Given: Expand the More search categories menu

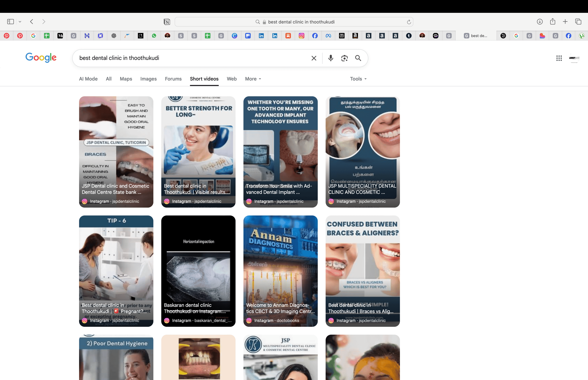Looking at the screenshot, I should [x=252, y=79].
